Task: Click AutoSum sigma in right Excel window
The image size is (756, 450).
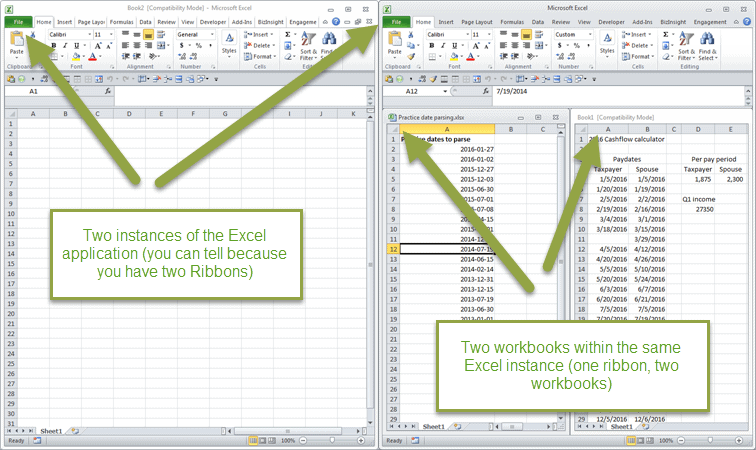Action: coord(666,34)
